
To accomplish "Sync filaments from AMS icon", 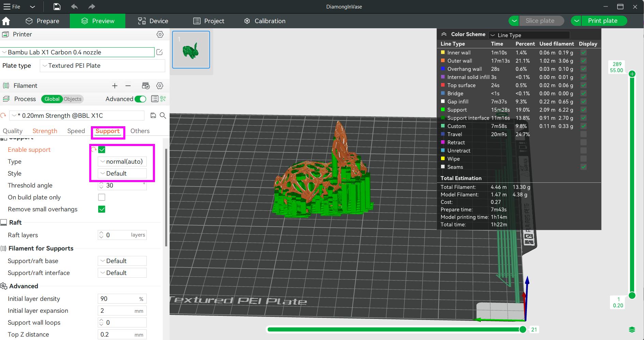I will click(146, 86).
